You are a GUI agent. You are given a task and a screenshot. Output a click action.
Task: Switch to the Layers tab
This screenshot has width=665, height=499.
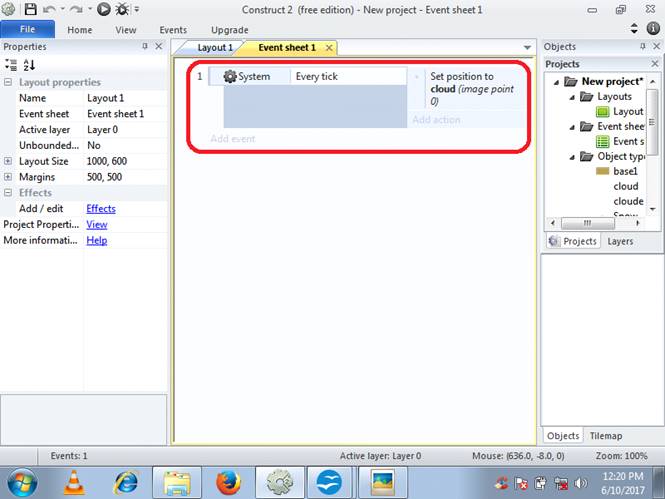620,241
